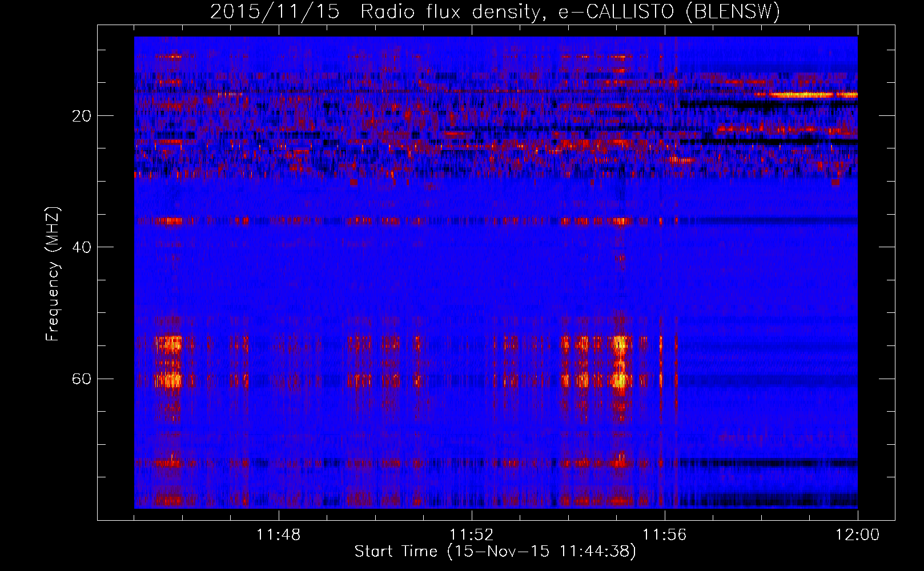Click the 11:56 time tick label
The width and height of the screenshot is (924, 571).
(x=665, y=535)
